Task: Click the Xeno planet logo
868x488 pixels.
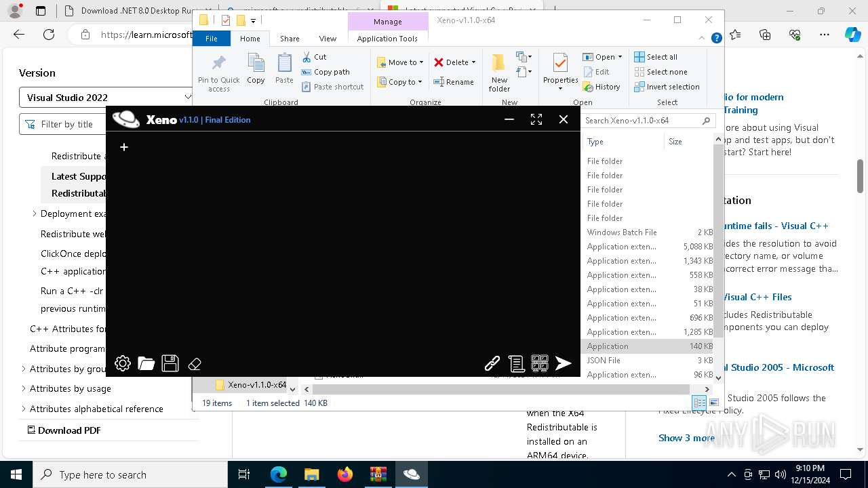Action: coord(126,119)
